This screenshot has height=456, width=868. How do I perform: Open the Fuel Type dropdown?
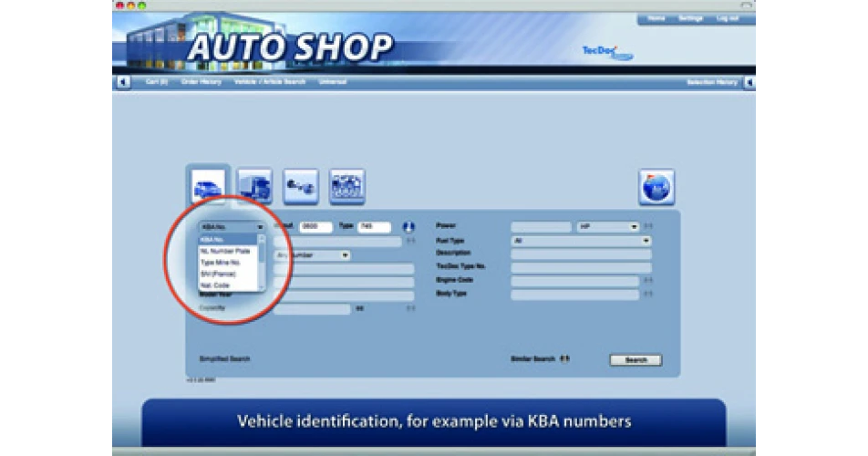point(581,241)
